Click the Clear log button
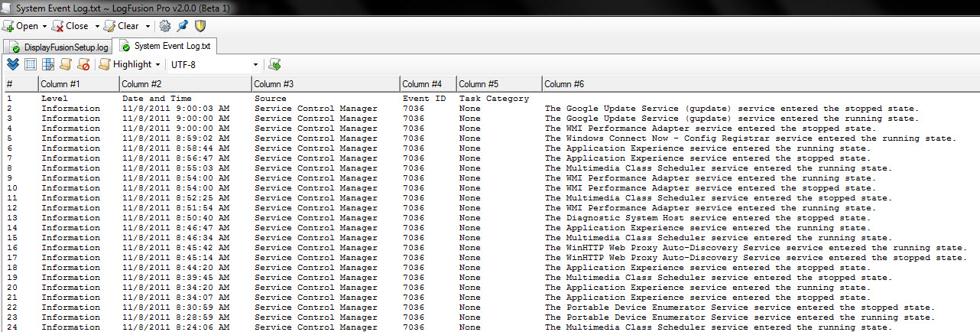The image size is (980, 332). tap(122, 26)
